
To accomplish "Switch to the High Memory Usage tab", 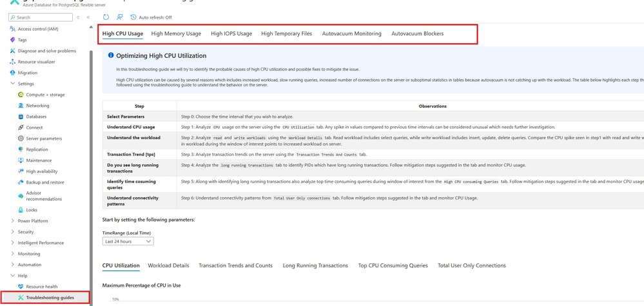I will pyautogui.click(x=176, y=33).
